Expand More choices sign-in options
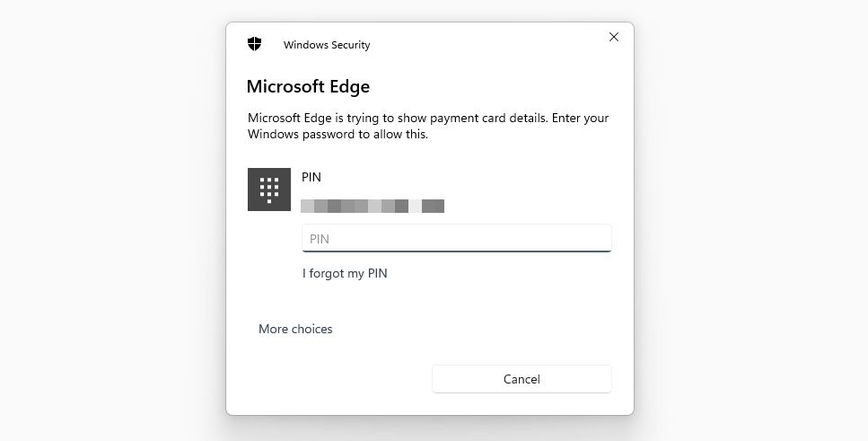The height and width of the screenshot is (441, 868). [x=295, y=329]
